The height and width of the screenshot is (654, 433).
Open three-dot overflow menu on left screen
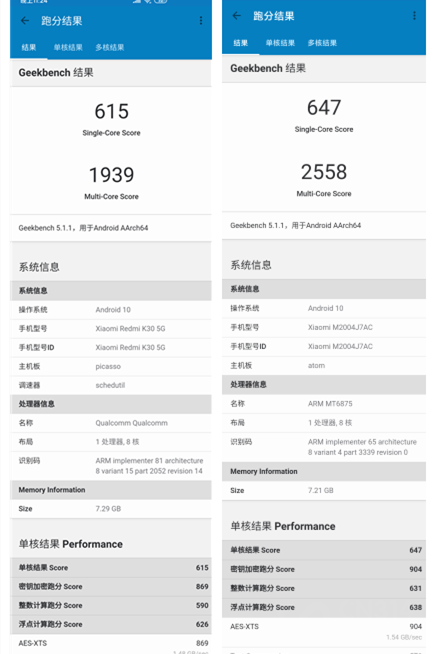click(201, 20)
